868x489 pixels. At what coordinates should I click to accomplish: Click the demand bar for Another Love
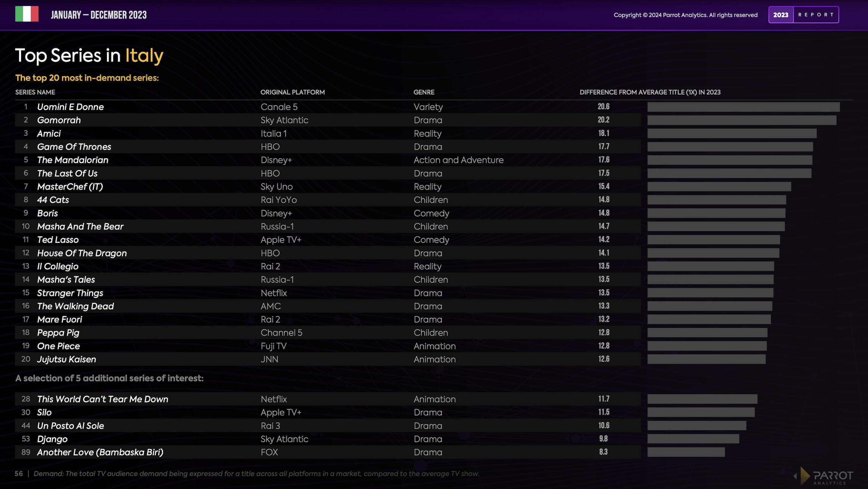point(686,452)
